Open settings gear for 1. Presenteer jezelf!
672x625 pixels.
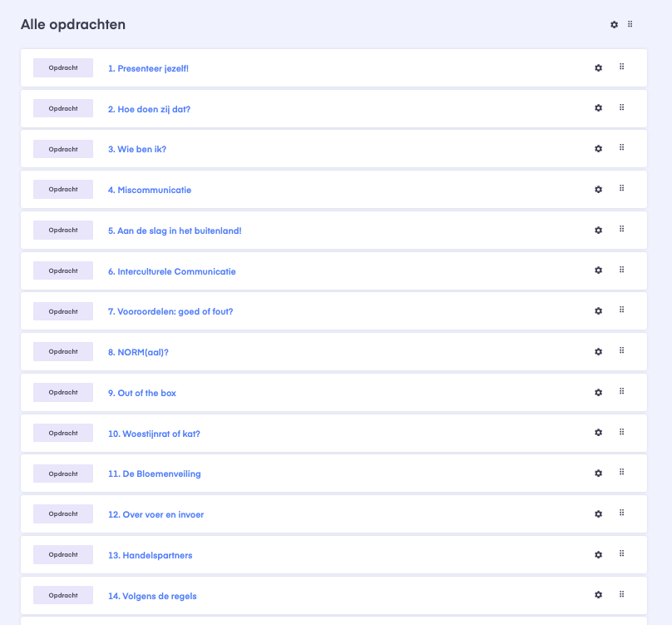598,67
